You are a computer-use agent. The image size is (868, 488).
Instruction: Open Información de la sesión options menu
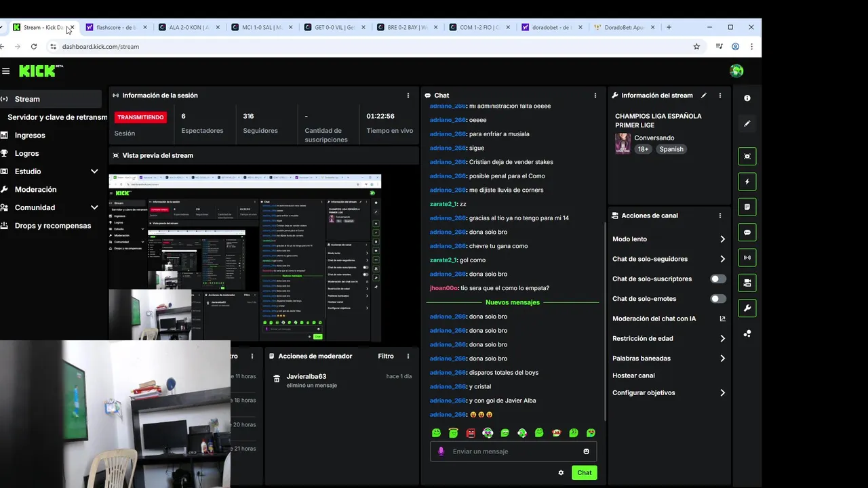click(x=408, y=96)
